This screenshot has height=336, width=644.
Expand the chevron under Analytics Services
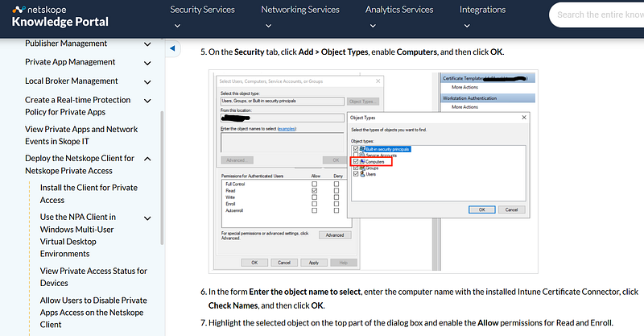pyautogui.click(x=373, y=26)
